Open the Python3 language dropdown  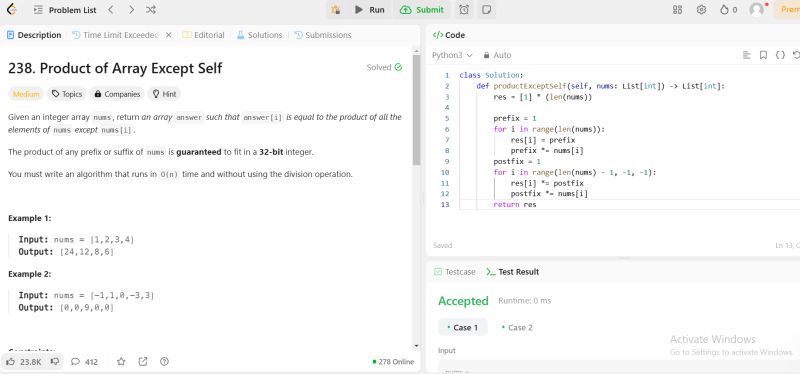[452, 55]
